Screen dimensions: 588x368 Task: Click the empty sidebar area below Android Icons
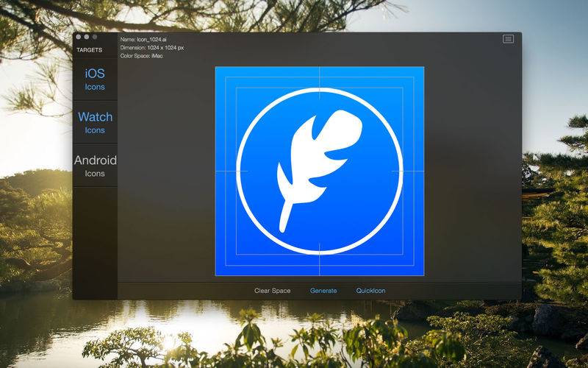95,243
